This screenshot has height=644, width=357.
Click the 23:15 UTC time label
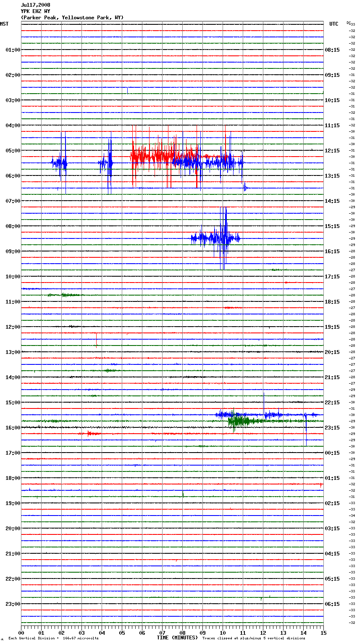332,428
